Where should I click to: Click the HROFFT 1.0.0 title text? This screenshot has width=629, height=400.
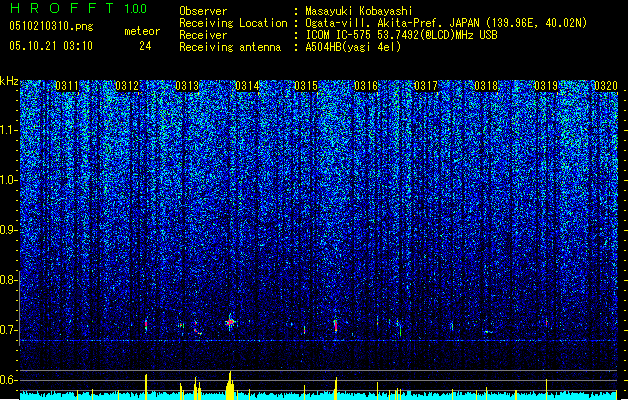(78, 8)
